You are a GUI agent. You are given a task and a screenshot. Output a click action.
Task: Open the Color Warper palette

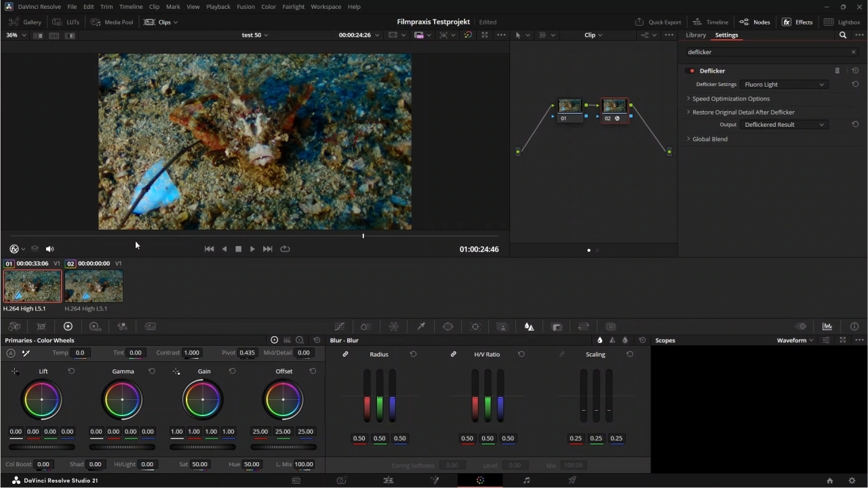pos(394,327)
